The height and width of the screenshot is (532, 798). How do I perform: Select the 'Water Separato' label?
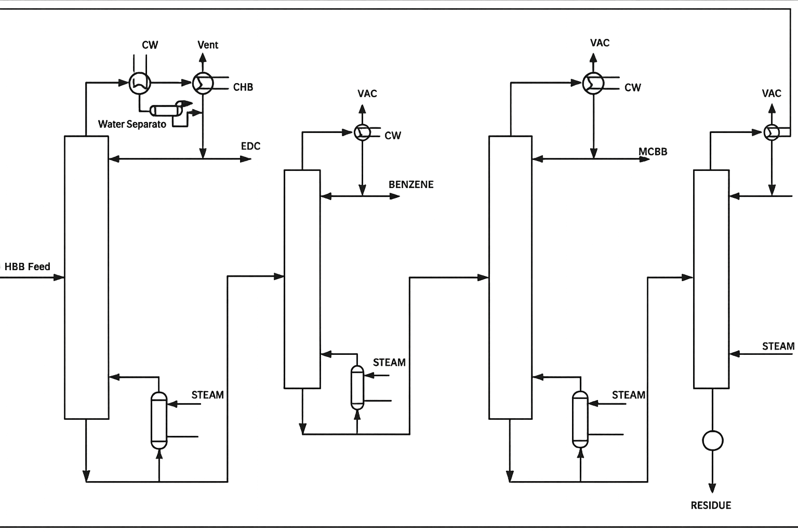coord(132,124)
